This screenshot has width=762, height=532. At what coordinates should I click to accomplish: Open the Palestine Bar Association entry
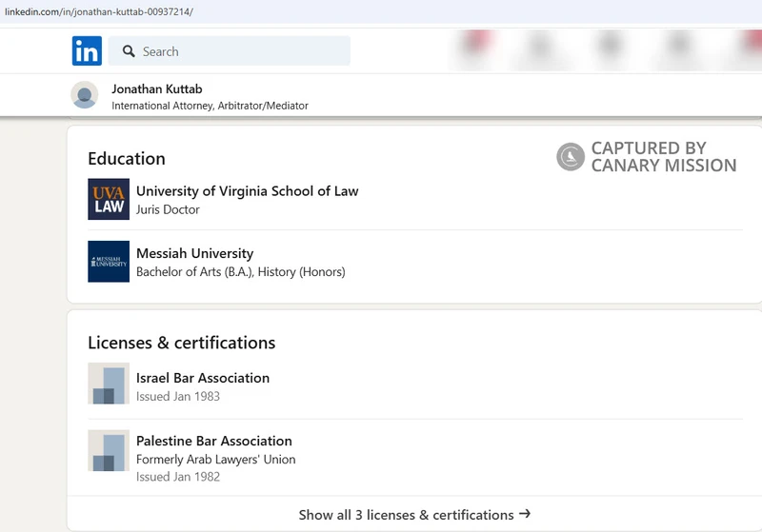[x=214, y=441]
